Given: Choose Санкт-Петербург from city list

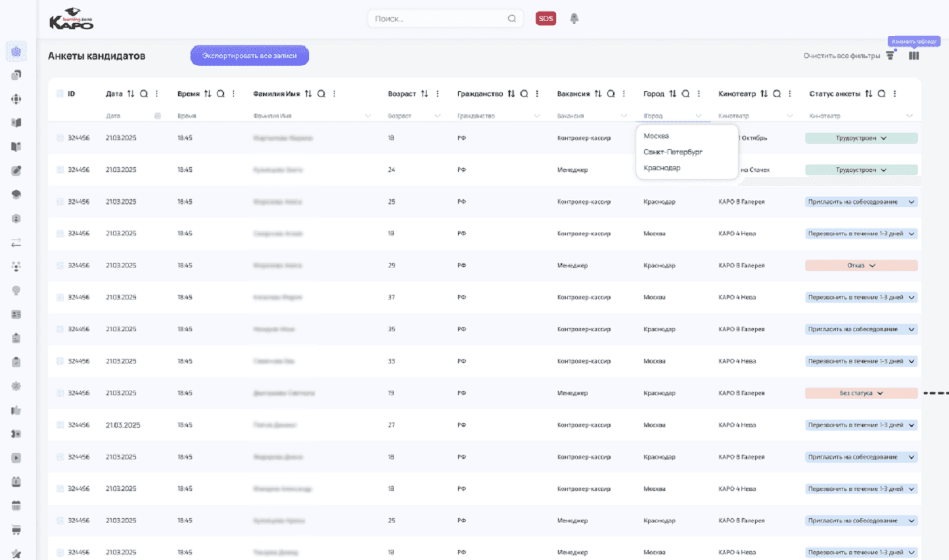Looking at the screenshot, I should pyautogui.click(x=673, y=152).
